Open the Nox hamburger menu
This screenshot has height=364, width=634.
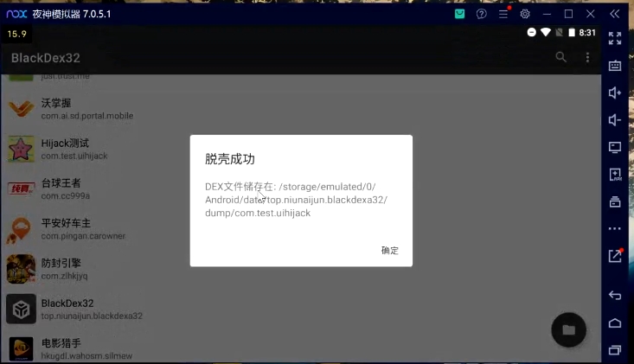[503, 14]
